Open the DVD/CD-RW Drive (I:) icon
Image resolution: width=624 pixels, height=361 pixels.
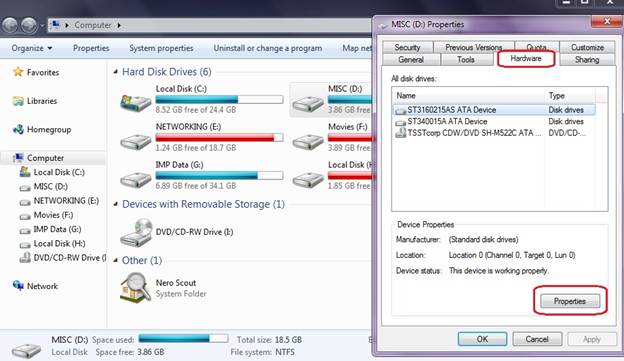click(x=136, y=232)
